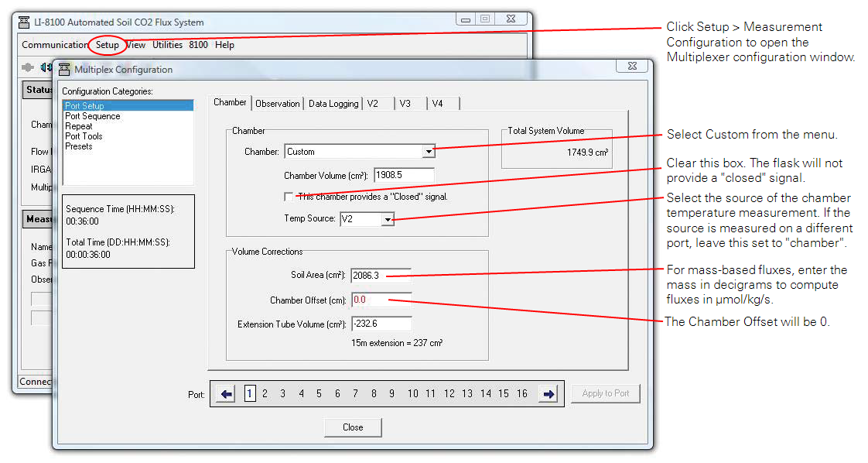868x463 pixels.
Task: Select Port Setup category
Action: pos(128,106)
